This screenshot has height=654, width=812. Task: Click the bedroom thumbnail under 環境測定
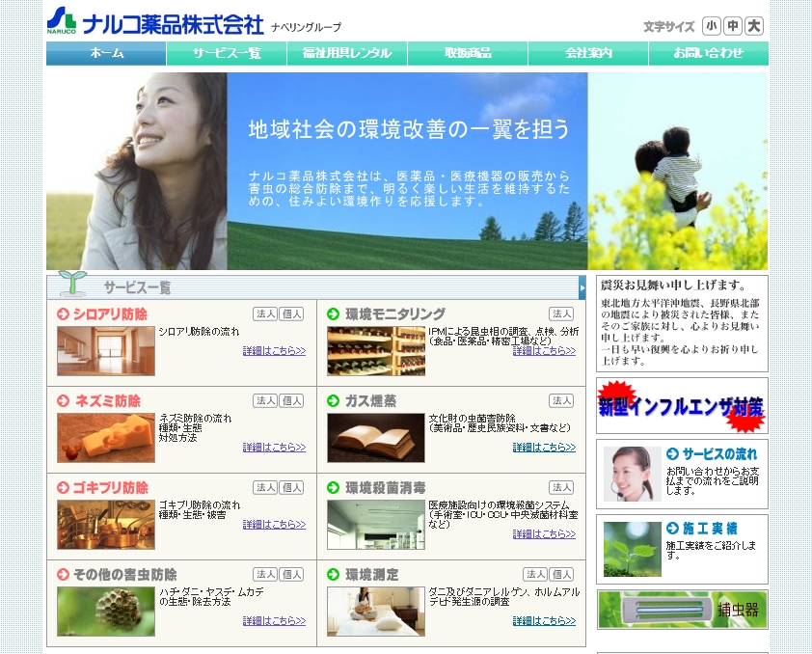point(375,611)
